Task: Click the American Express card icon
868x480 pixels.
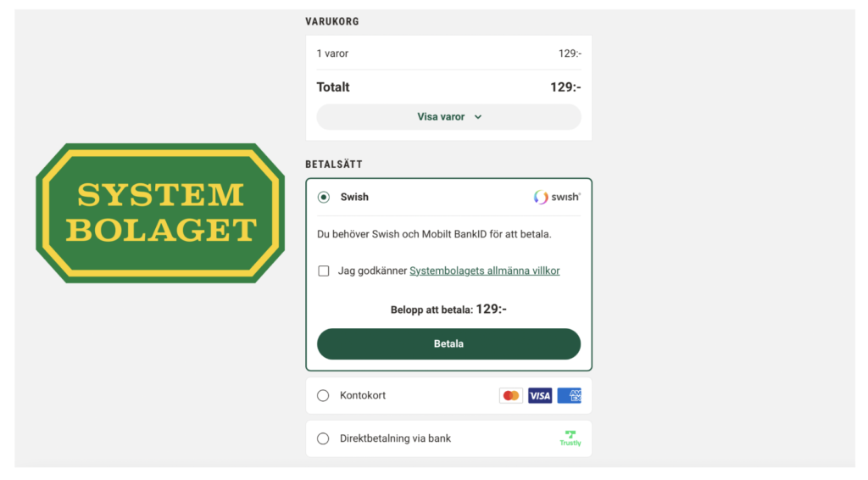Action: pyautogui.click(x=570, y=395)
